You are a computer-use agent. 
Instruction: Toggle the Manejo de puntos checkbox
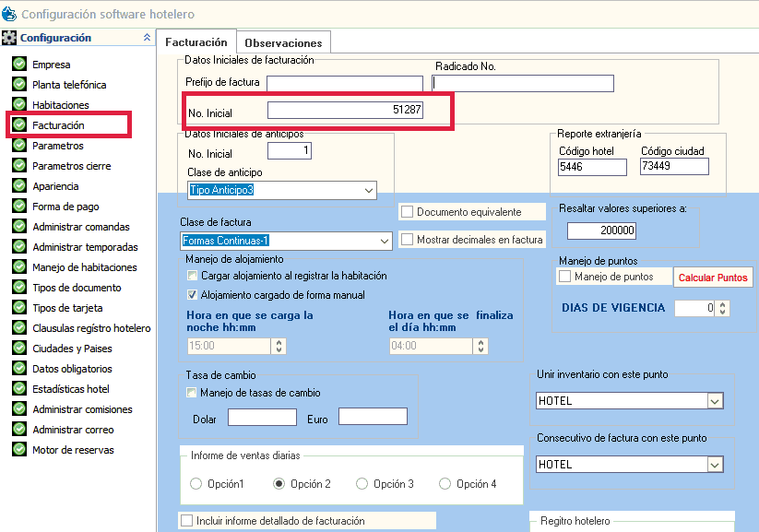tap(564, 277)
